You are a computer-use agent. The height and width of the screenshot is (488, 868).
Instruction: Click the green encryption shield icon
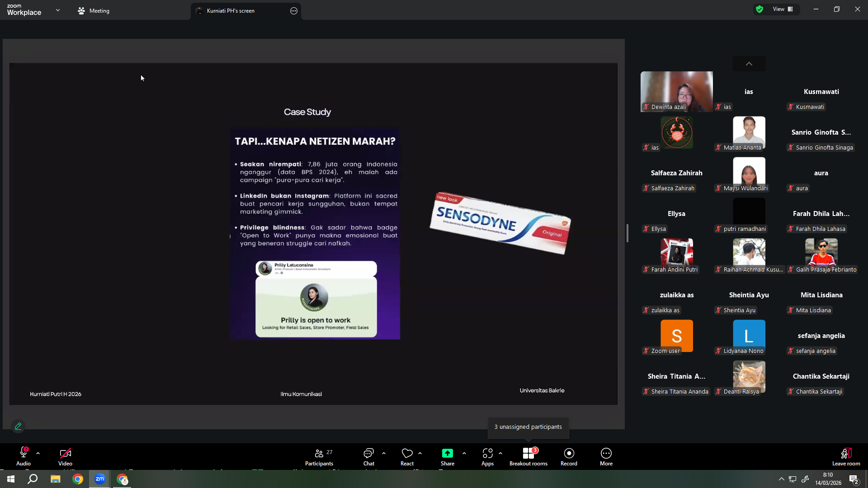point(759,9)
